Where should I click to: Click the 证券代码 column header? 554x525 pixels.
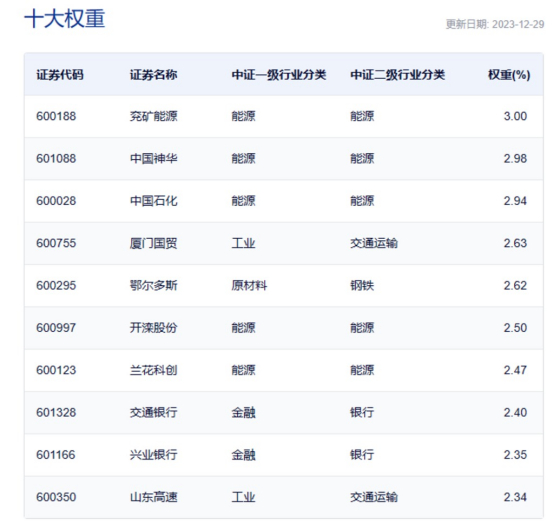pyautogui.click(x=60, y=75)
